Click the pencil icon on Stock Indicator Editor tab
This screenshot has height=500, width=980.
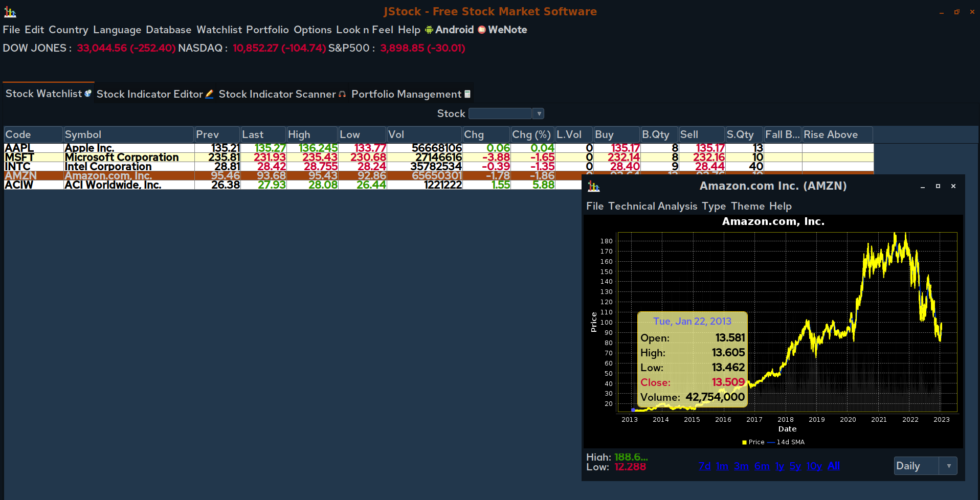pyautogui.click(x=209, y=94)
